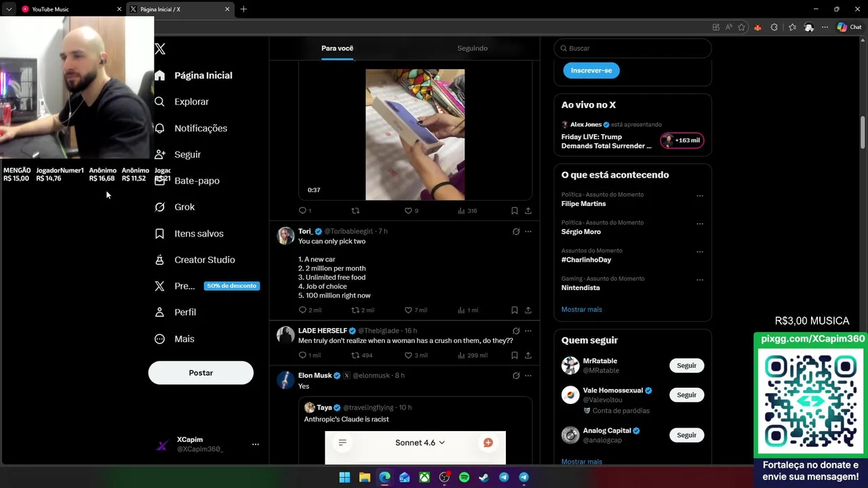The height and width of the screenshot is (488, 868).
Task: Follow Analog Capital
Action: pyautogui.click(x=686, y=435)
